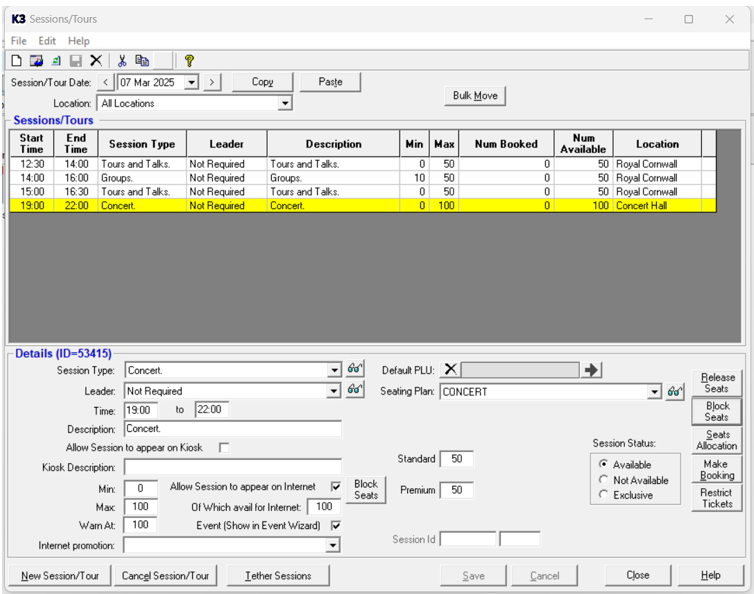Open the Internet promotion dropdown

[x=334, y=546]
